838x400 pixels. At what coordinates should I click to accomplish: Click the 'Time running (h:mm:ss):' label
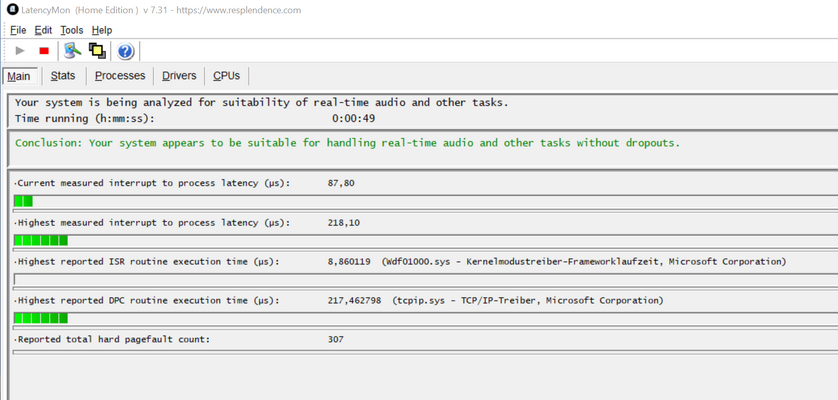pyautogui.click(x=84, y=118)
